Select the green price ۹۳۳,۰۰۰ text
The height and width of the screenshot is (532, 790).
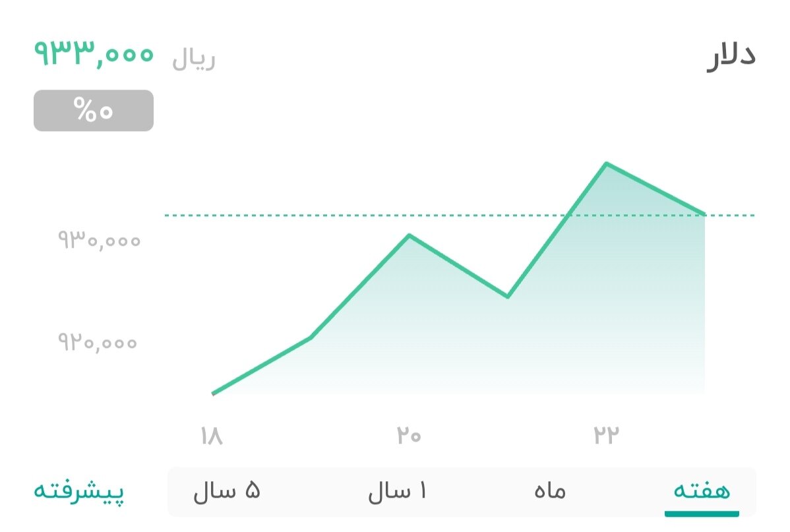(x=94, y=55)
